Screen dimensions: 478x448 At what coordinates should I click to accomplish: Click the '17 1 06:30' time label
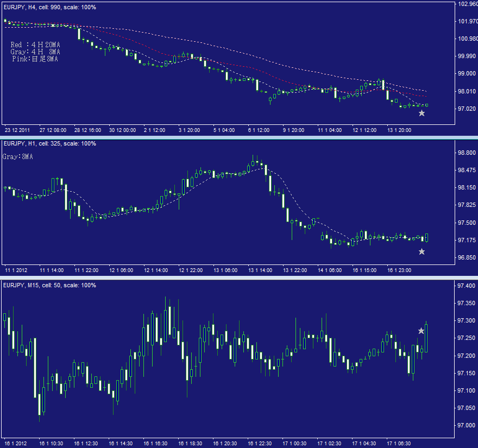pos(399,444)
